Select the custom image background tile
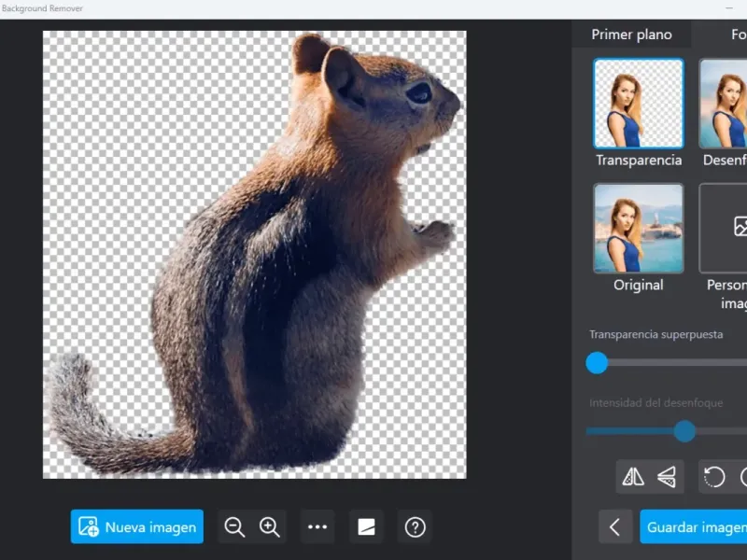Viewport: 747px width, 560px height. tap(725, 228)
